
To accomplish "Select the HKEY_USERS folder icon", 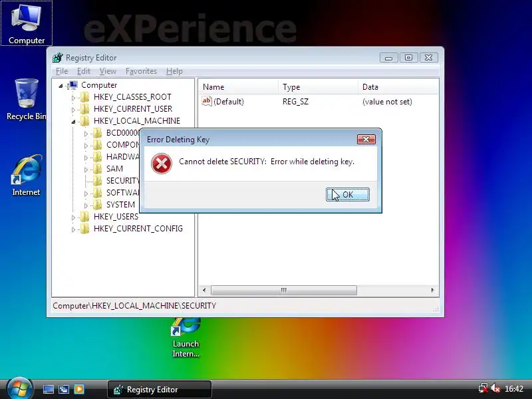I will [85, 217].
